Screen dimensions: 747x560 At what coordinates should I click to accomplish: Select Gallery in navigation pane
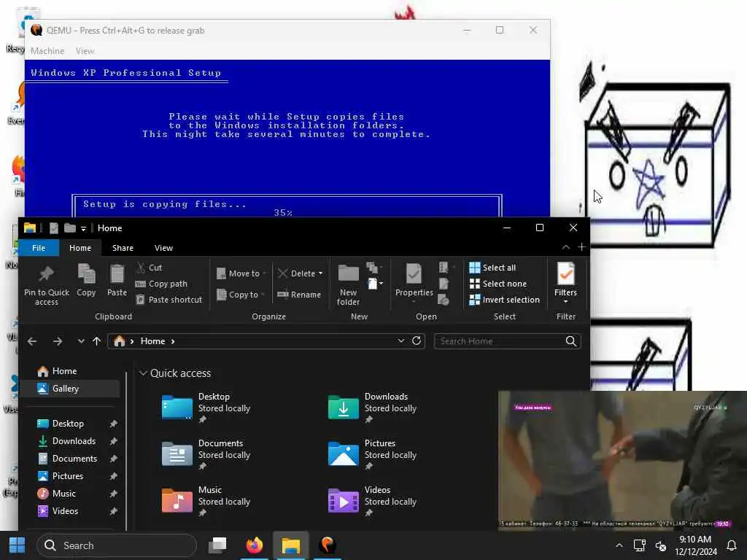click(x=71, y=389)
